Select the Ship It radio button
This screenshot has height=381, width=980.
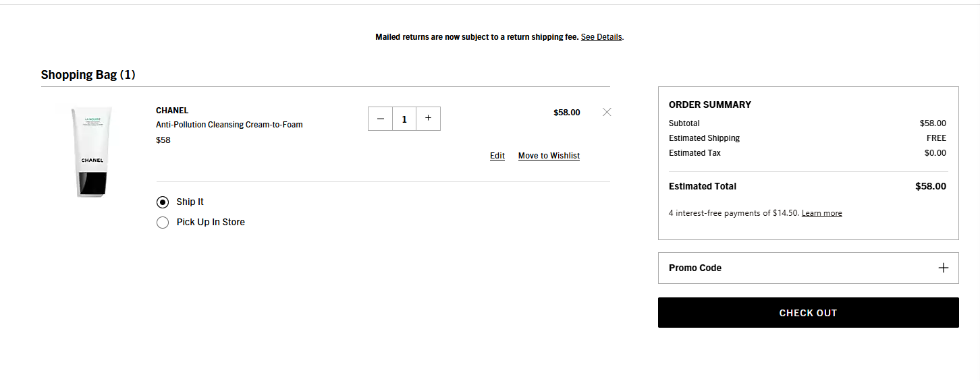click(x=163, y=202)
